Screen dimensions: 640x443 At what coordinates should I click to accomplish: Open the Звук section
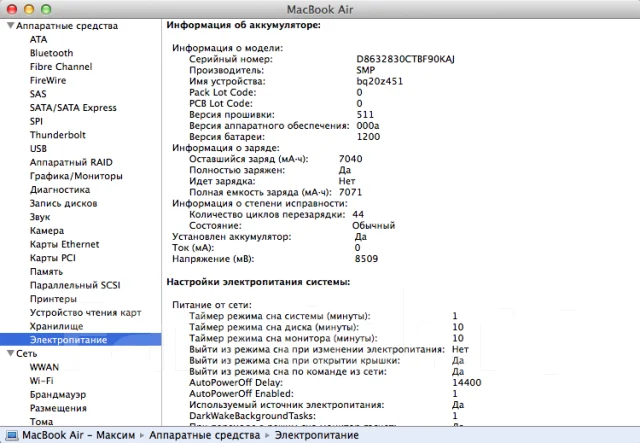coord(40,217)
